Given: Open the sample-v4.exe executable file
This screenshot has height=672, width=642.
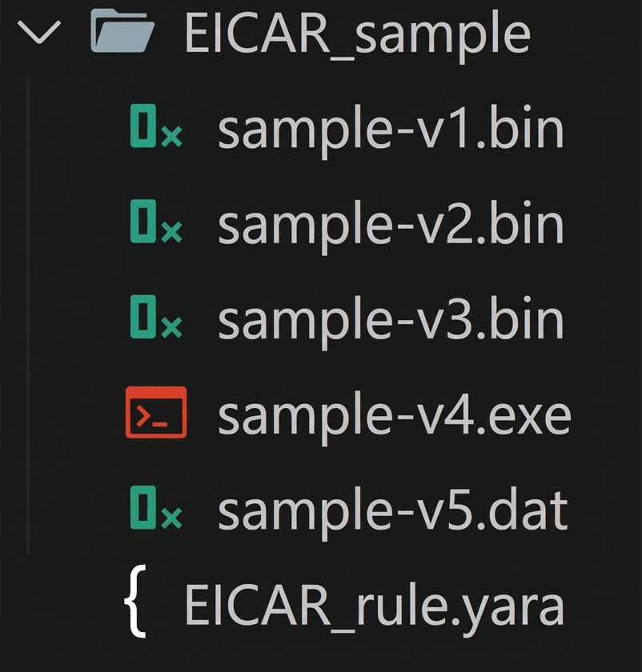Looking at the screenshot, I should pyautogui.click(x=394, y=414).
